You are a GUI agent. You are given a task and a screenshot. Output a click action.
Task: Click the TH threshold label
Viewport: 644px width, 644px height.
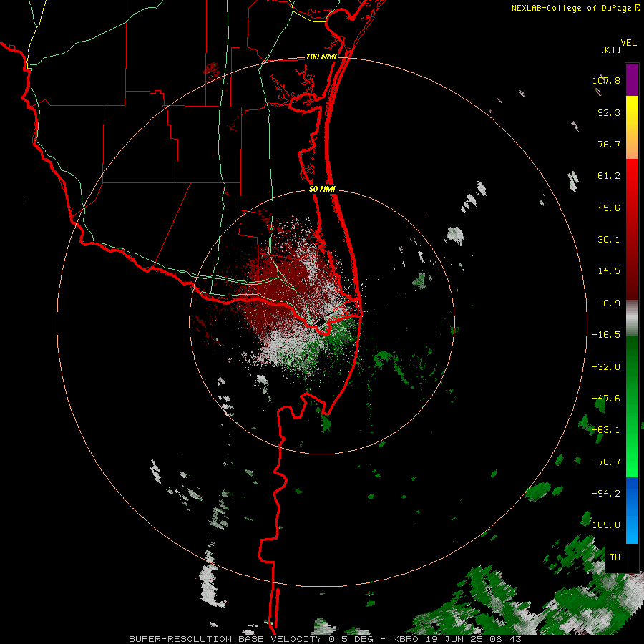(x=615, y=557)
